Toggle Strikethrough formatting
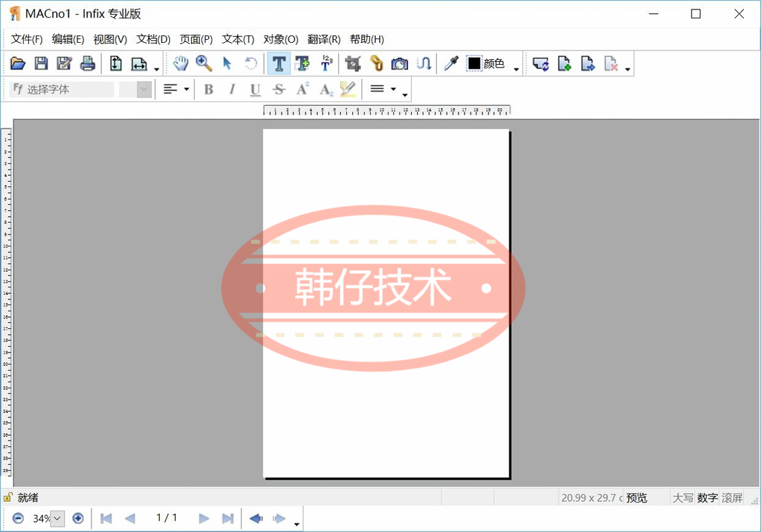The height and width of the screenshot is (532, 761). pyautogui.click(x=279, y=89)
